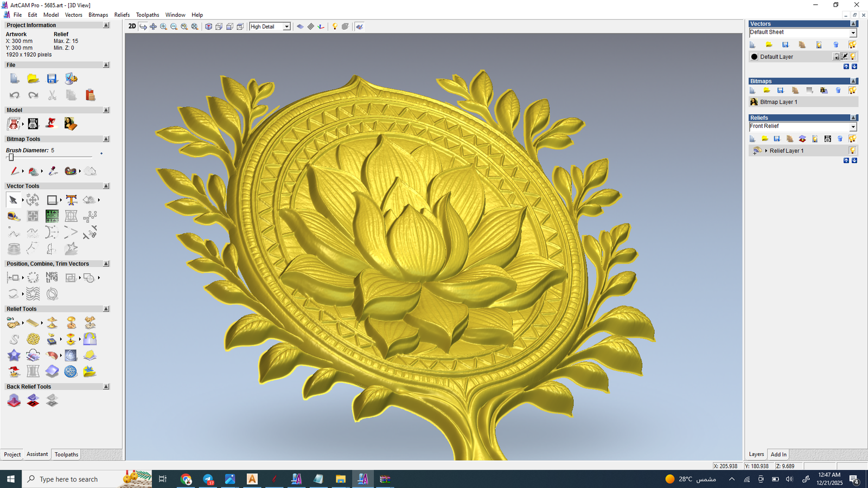This screenshot has height=488, width=868.
Task: Open the file folder icon in File panel
Action: (33, 79)
